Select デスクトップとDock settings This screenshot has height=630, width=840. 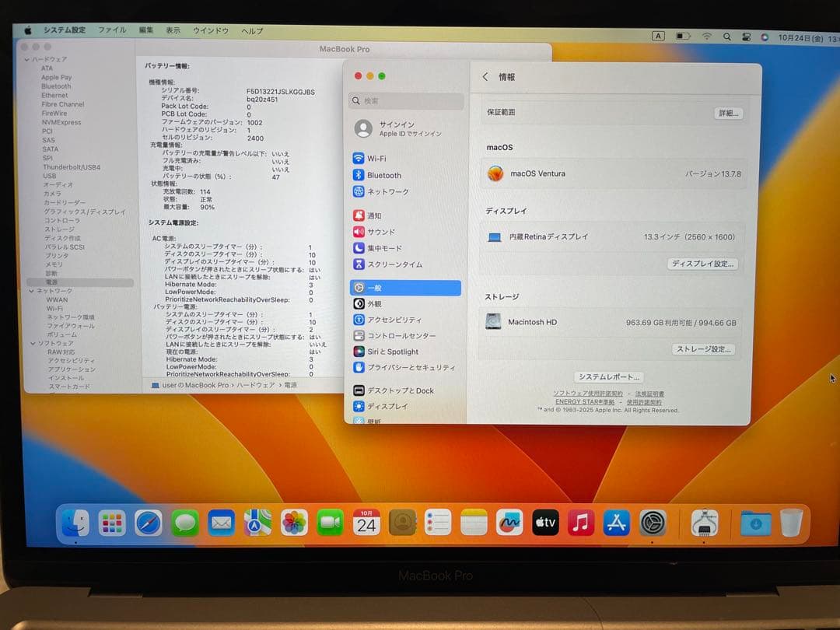click(400, 390)
